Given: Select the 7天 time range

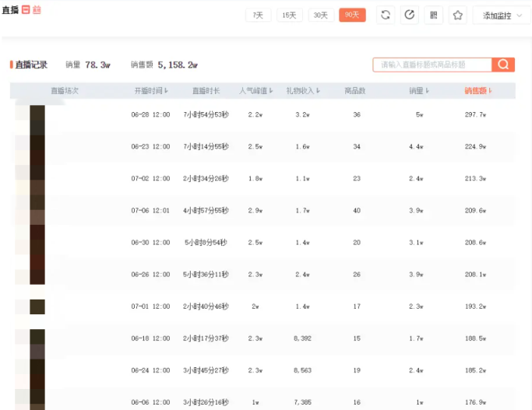Looking at the screenshot, I should [x=259, y=15].
